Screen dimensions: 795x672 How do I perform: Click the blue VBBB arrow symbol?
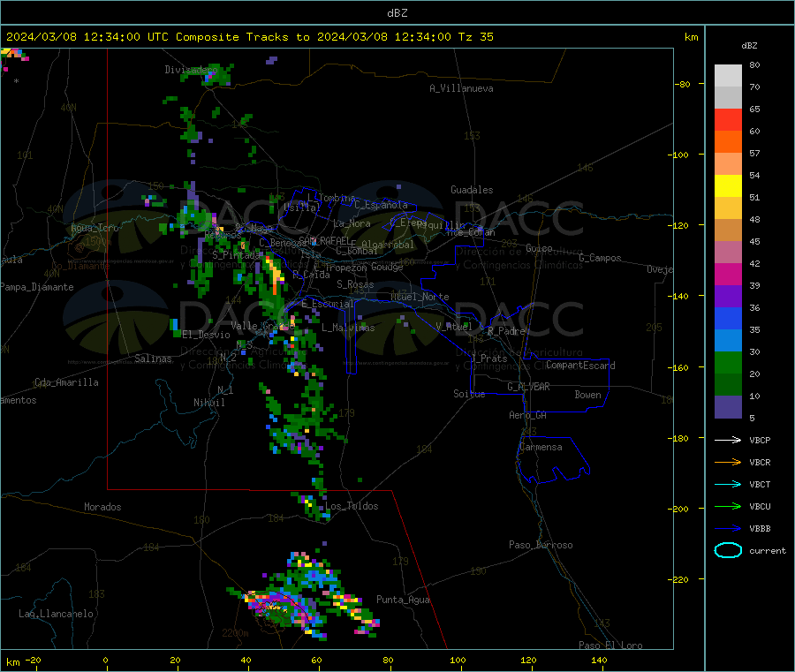(728, 528)
